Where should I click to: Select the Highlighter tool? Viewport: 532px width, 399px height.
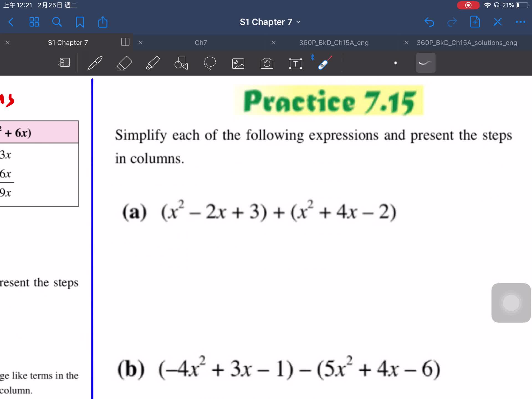[153, 63]
